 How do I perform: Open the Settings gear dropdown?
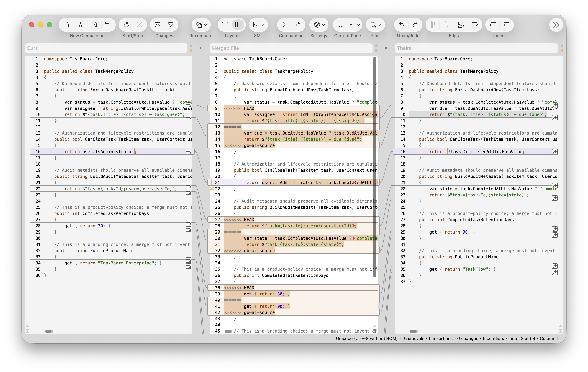319,25
